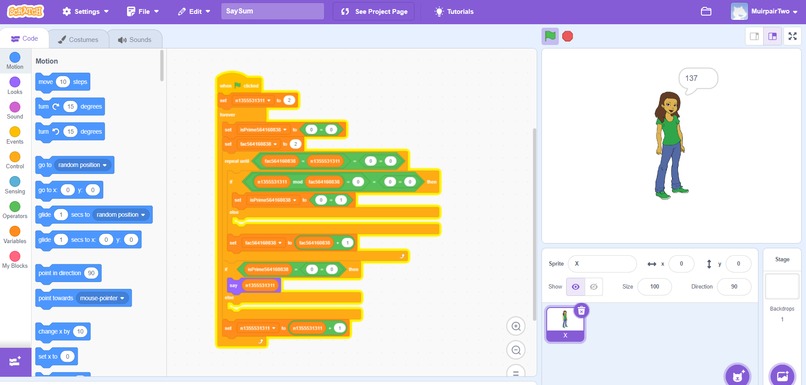
Task: Delete sprite X with the trash icon
Action: click(581, 310)
